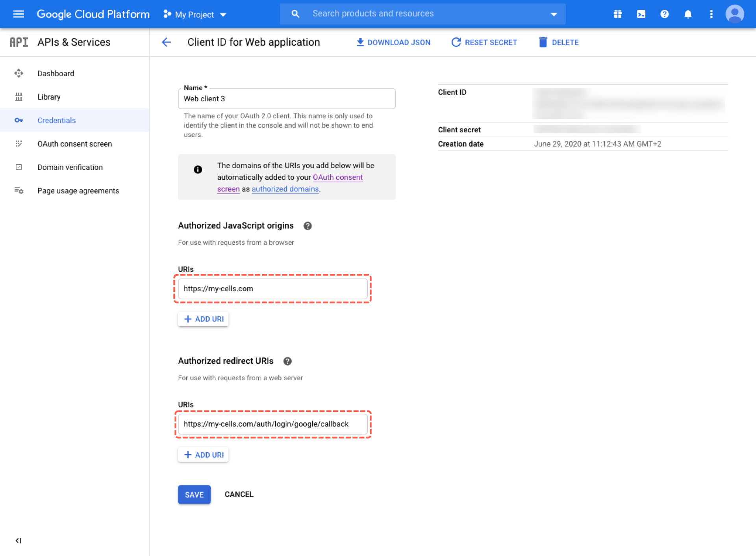
Task: Click the Domain verification checkbox icon
Action: click(x=19, y=167)
